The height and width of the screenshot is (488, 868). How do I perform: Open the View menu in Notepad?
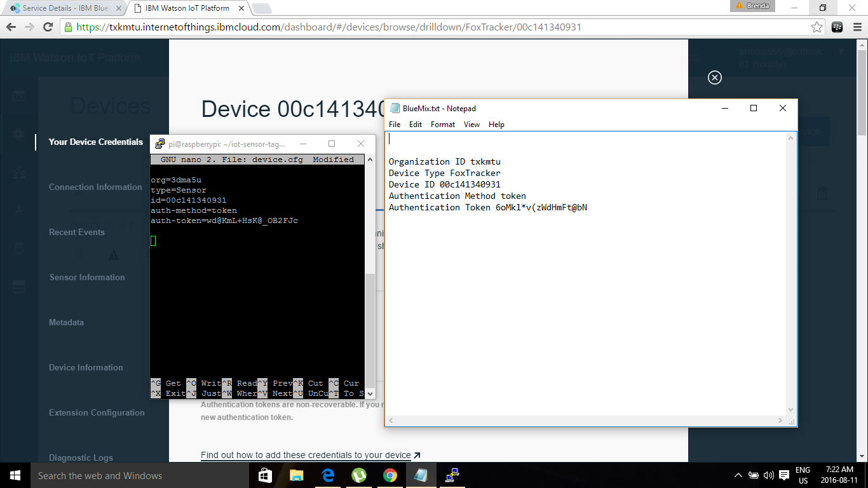471,125
